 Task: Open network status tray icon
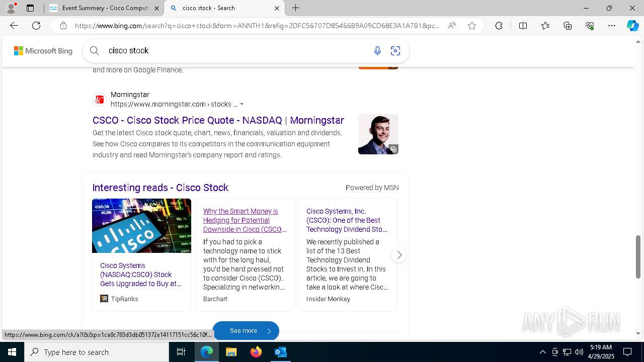pyautogui.click(x=567, y=352)
